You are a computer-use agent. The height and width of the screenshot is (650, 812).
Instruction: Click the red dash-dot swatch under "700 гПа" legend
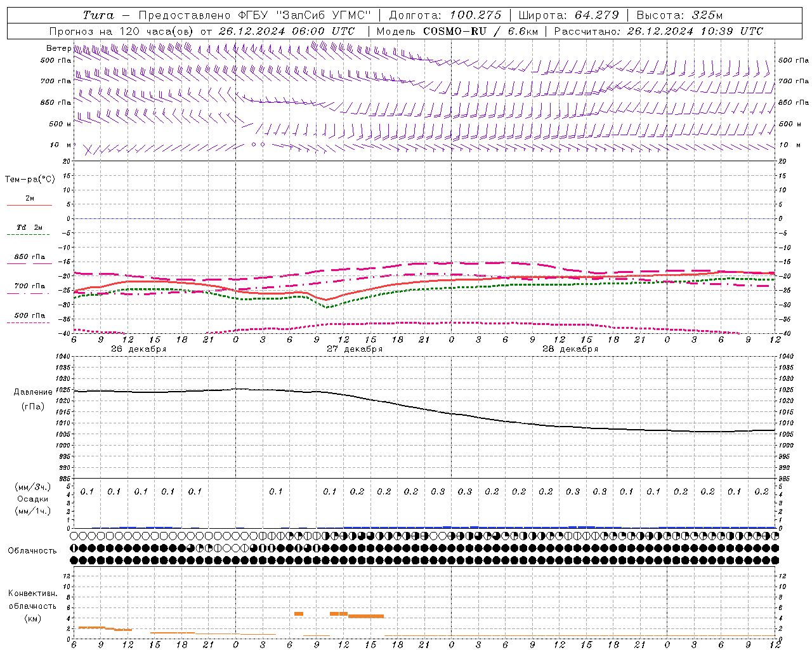pyautogui.click(x=28, y=293)
